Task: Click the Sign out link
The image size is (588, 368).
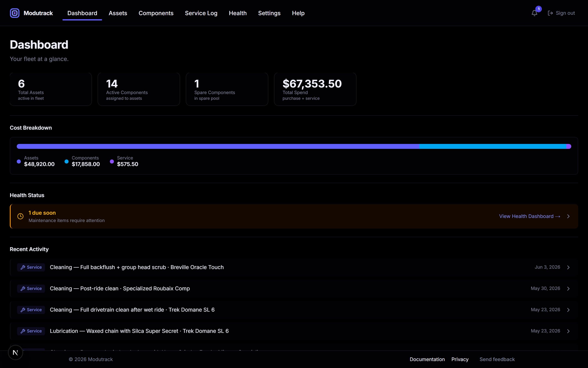Action: click(x=561, y=13)
